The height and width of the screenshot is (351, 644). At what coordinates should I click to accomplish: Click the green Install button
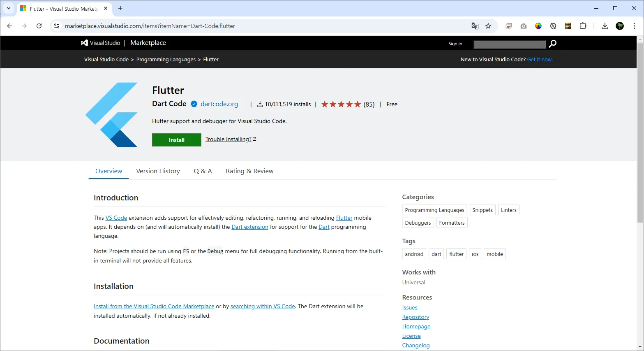coord(177,140)
